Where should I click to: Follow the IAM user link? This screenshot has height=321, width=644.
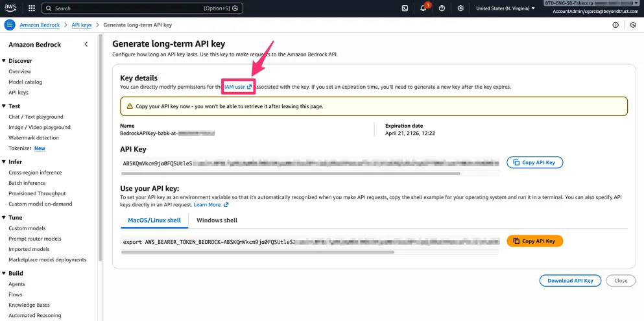[238, 87]
